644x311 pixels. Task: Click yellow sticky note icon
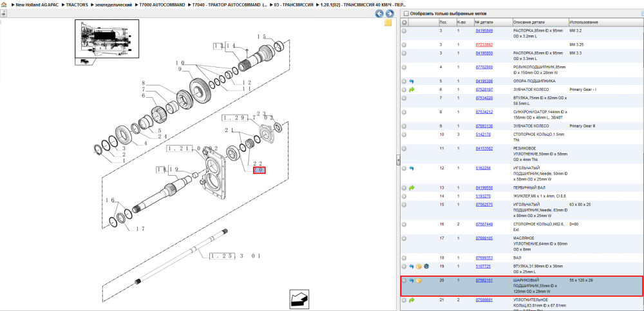coord(388,23)
